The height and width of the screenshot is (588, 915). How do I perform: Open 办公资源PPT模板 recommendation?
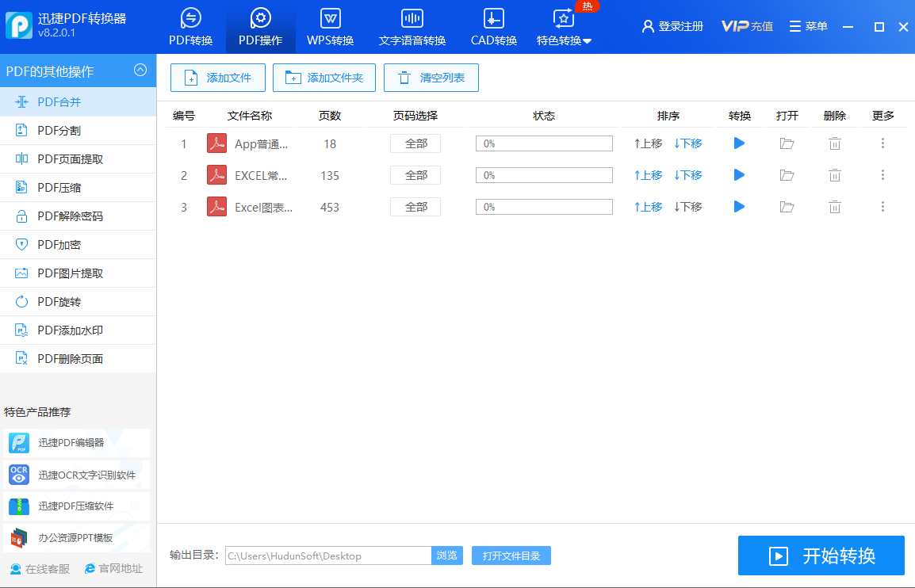pyautogui.click(x=76, y=538)
